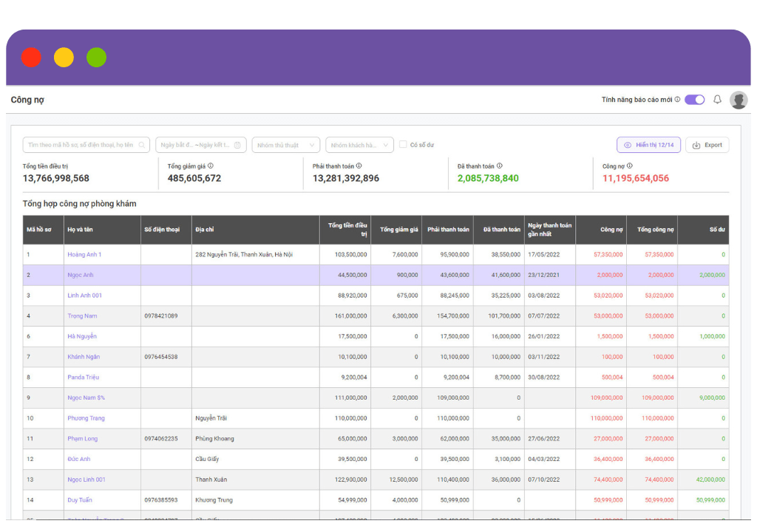The image size is (757, 532).
Task: Click address 282 Nguyễn Trãi, Thanh Xuân, Hà Nội
Action: point(244,254)
